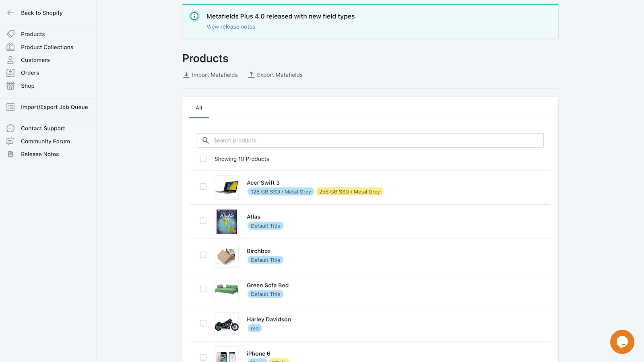
Task: Click the 256 GB SSD / Metal Grey tag
Action: pyautogui.click(x=349, y=192)
